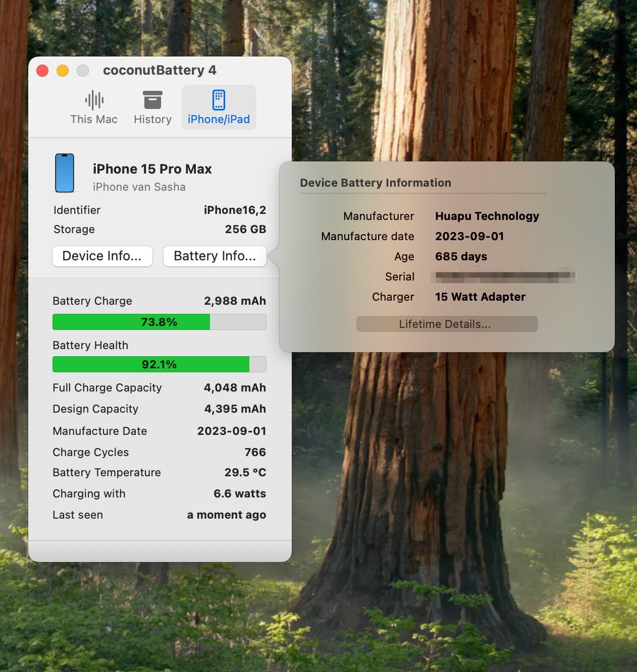Image resolution: width=637 pixels, height=672 pixels.
Task: Click the Battery Charge 73.8% progress bar
Action: (160, 322)
